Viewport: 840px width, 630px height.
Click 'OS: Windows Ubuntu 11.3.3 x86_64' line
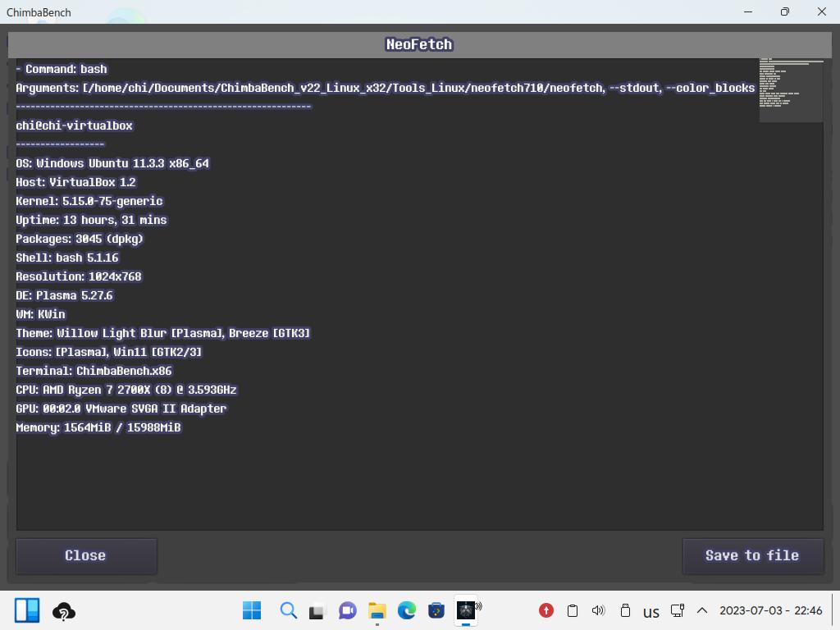click(112, 163)
